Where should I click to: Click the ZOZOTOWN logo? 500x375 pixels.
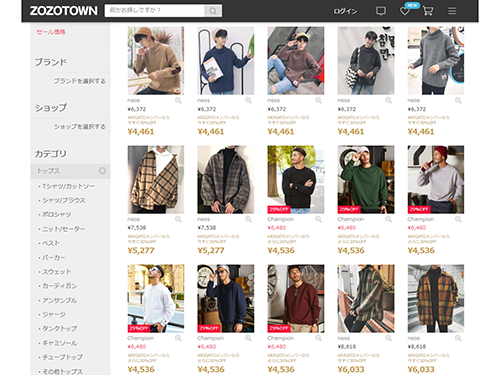coord(63,11)
